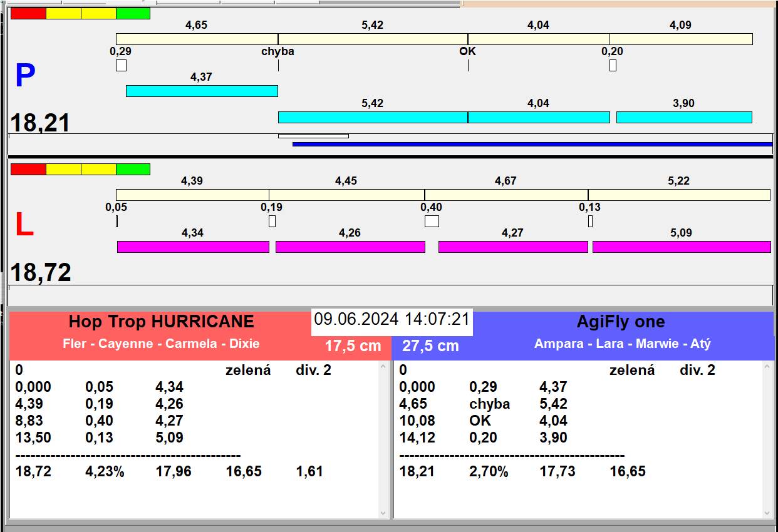Select the row starting 8,83 in left results list
The width and height of the screenshot is (778, 532).
[x=194, y=421]
